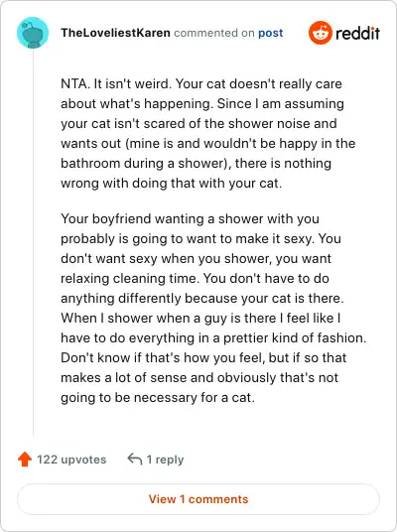Click the line "When I shower when a guy is there"
The image size is (397, 532).
200,319
